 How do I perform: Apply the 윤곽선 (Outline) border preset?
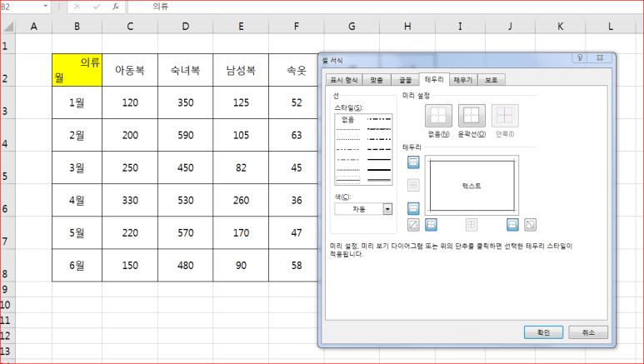point(472,116)
